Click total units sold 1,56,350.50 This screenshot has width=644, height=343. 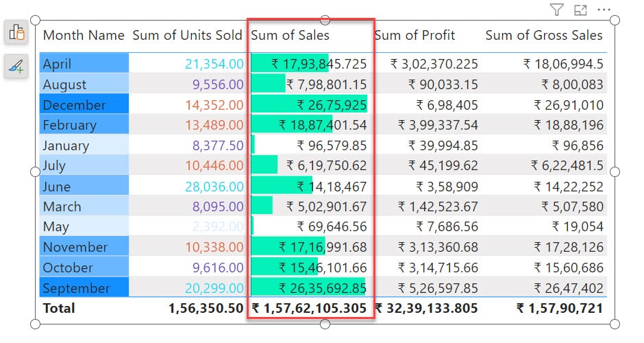[206, 308]
